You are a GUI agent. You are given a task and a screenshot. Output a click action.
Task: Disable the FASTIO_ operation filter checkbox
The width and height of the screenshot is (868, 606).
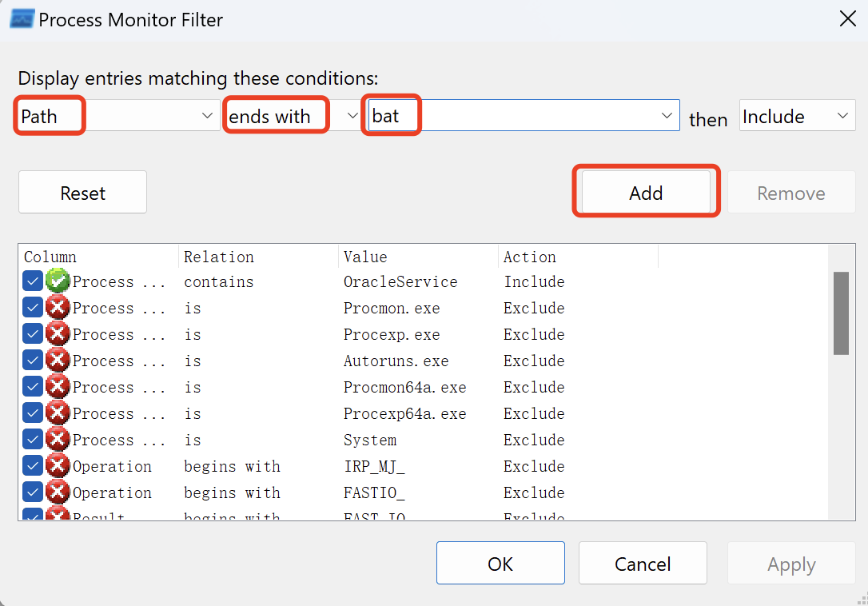[33, 492]
